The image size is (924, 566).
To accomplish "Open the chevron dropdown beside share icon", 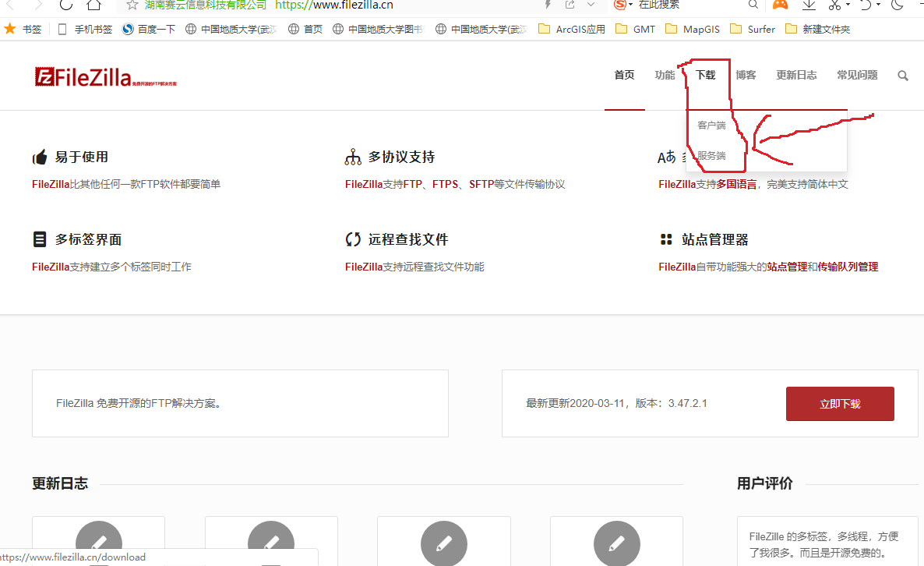I will coord(591,5).
